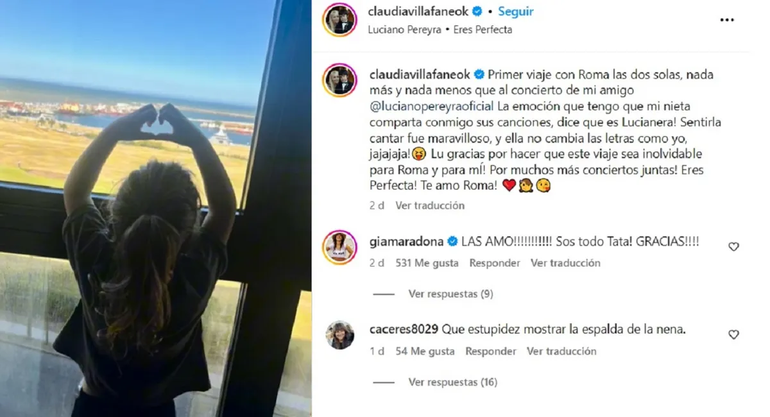This screenshot has width=770, height=417.
Task: Open claudiavillafaneok caption avatar
Action: (x=339, y=80)
